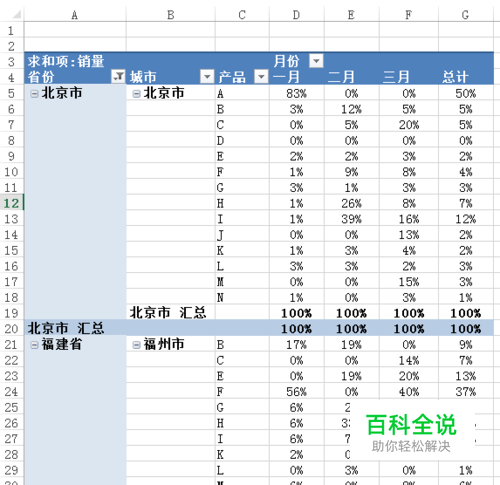Click the 总计 column label
This screenshot has width=500, height=485.
pos(455,77)
